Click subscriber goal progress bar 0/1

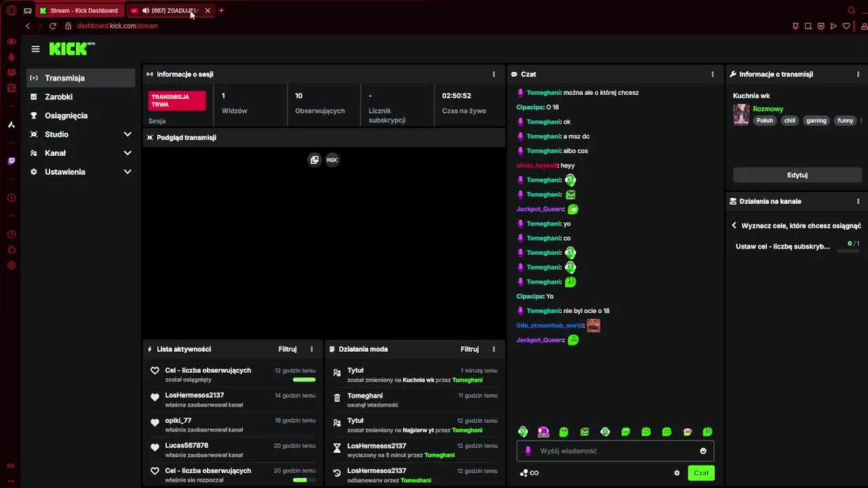(x=848, y=251)
